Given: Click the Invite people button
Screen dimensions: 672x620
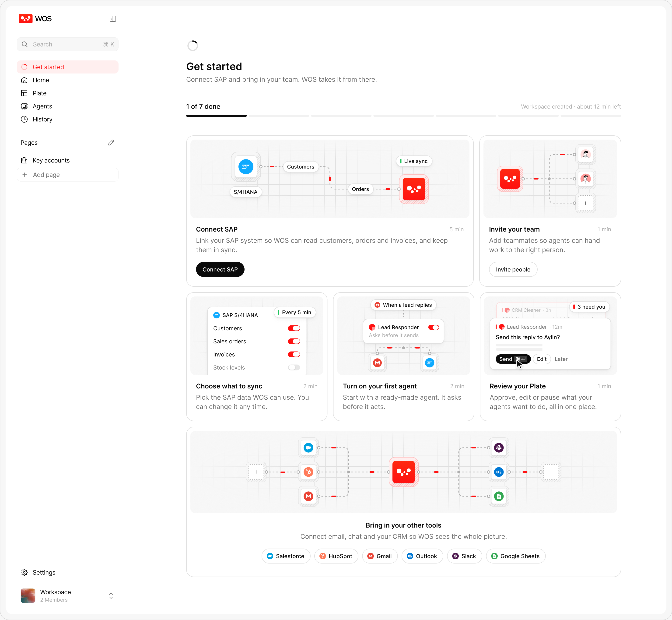Looking at the screenshot, I should [513, 269].
